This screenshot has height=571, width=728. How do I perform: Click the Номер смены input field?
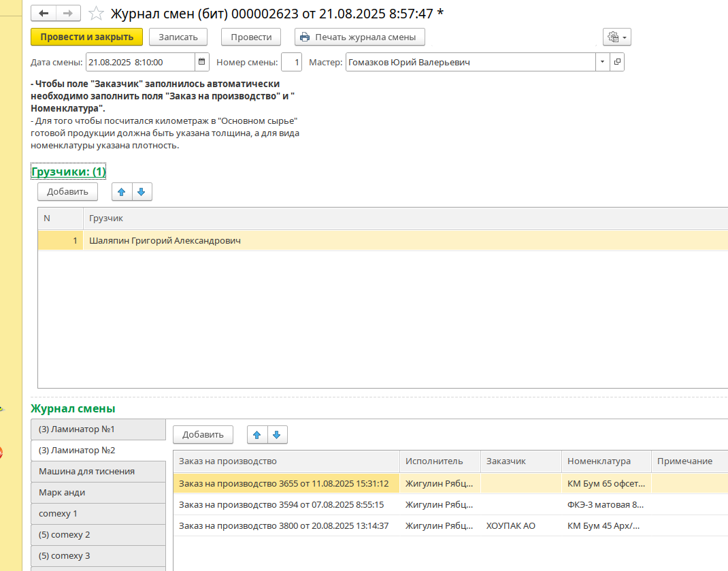(291, 62)
